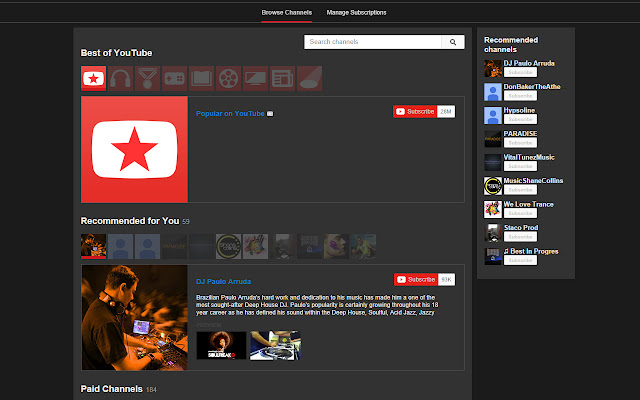Click the Hypsoline avatar icon in sidebar
This screenshot has width=640, height=400.
[493, 116]
